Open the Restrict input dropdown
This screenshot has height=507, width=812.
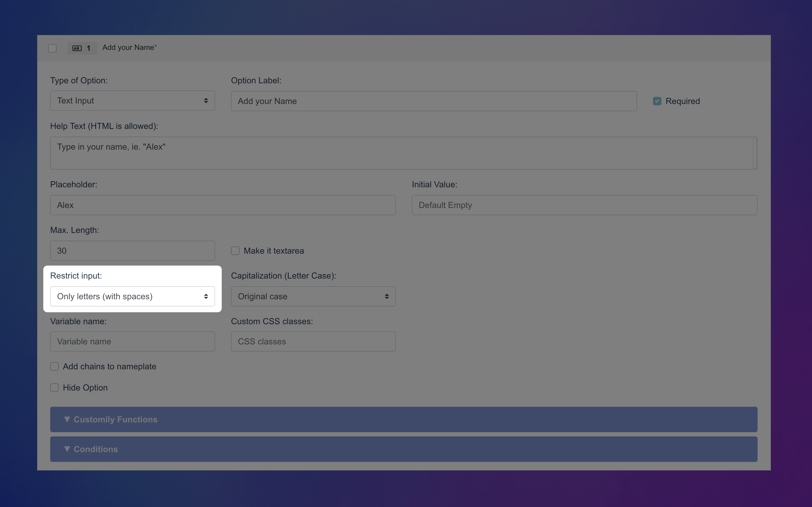132,296
